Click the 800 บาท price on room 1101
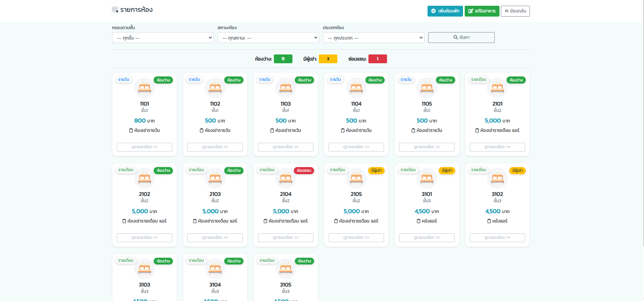Viewport: 644px width, 301px height. coord(145,121)
